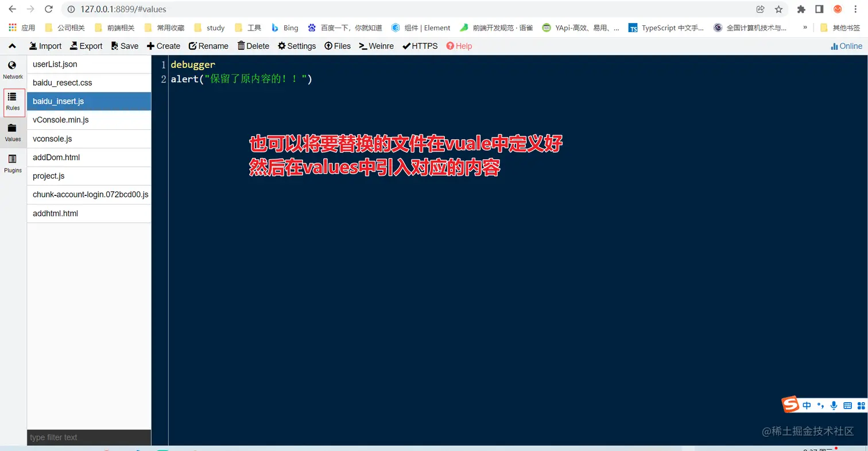The height and width of the screenshot is (451, 868).
Task: Select project.js value
Action: tap(89, 176)
